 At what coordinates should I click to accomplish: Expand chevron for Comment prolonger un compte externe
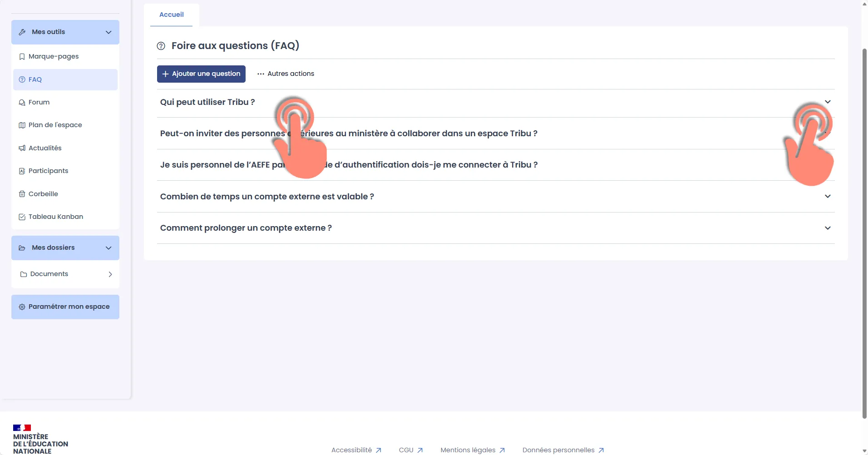[x=828, y=228]
